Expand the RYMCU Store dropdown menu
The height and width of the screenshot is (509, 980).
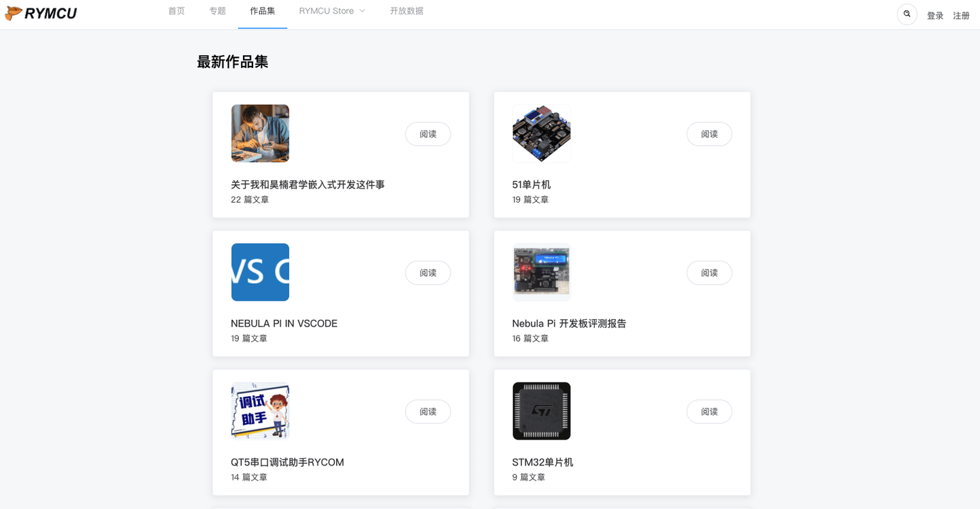point(331,11)
